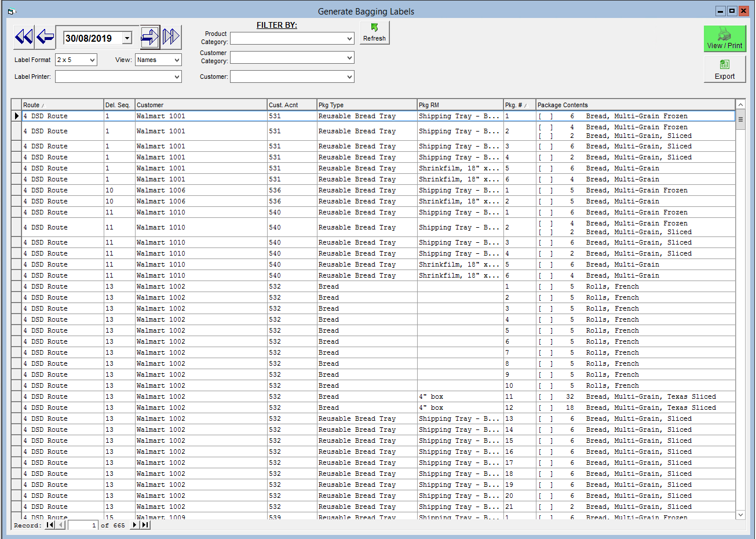Expand the Customer filter dropdown
756x539 pixels.
349,77
